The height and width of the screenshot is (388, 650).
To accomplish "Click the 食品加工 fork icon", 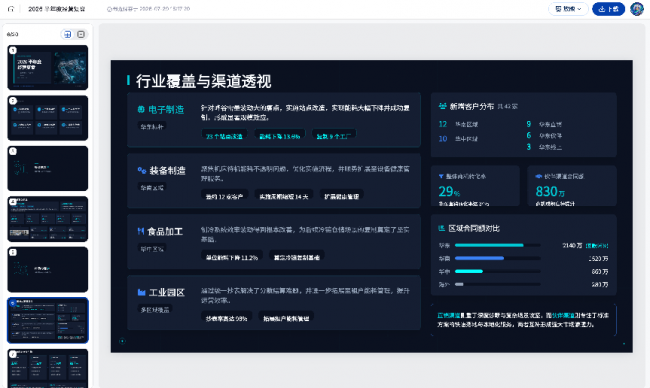I will point(141,231).
